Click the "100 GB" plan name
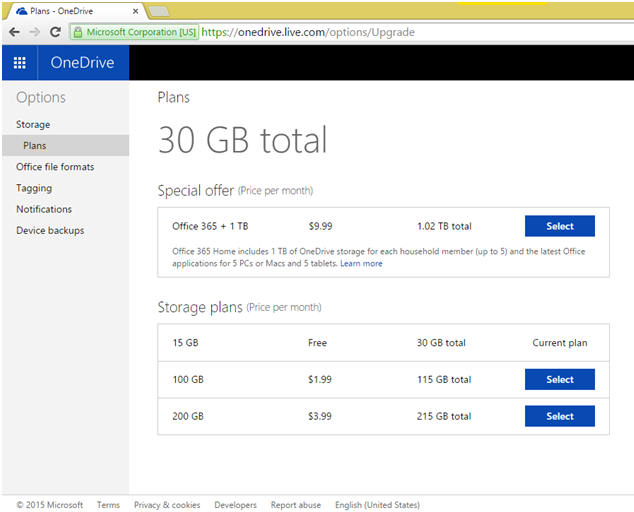The width and height of the screenshot is (634, 512). [188, 379]
